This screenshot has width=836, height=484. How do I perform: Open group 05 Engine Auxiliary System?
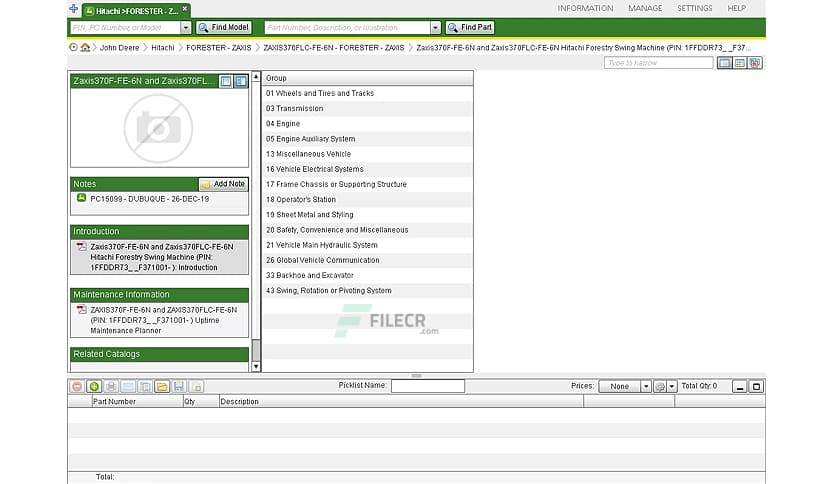pos(367,139)
